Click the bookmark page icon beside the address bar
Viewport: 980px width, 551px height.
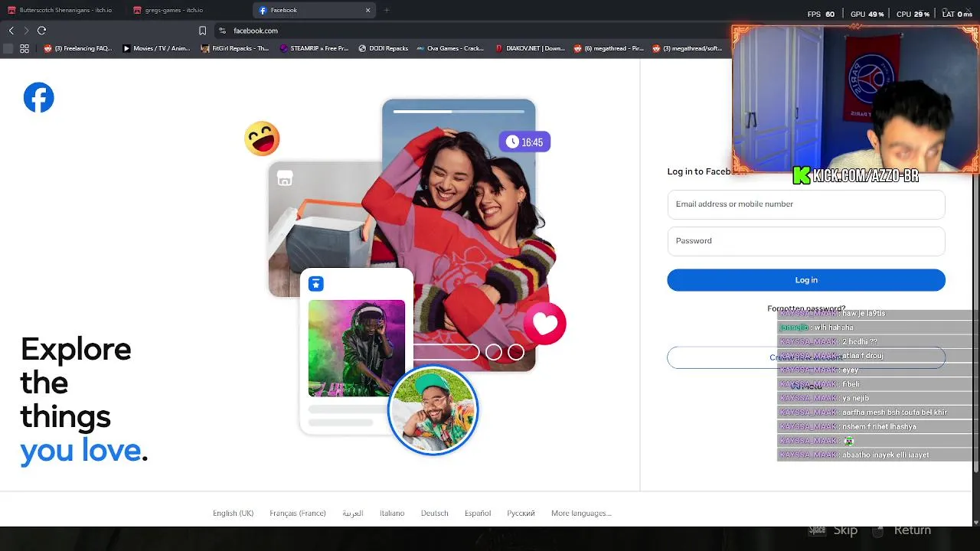[202, 31]
